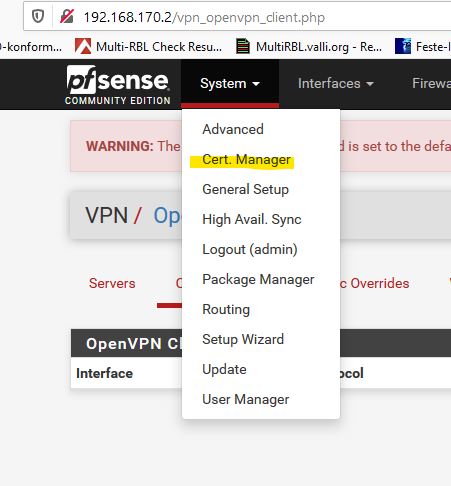Click the shield tracking protection icon

pos(38,16)
